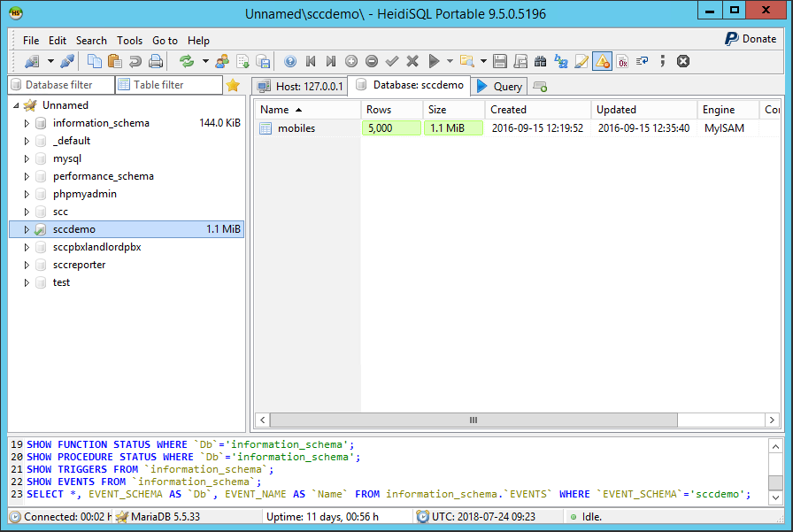The height and width of the screenshot is (532, 793).
Task: Click the Save as snippet icon
Action: [x=520, y=62]
